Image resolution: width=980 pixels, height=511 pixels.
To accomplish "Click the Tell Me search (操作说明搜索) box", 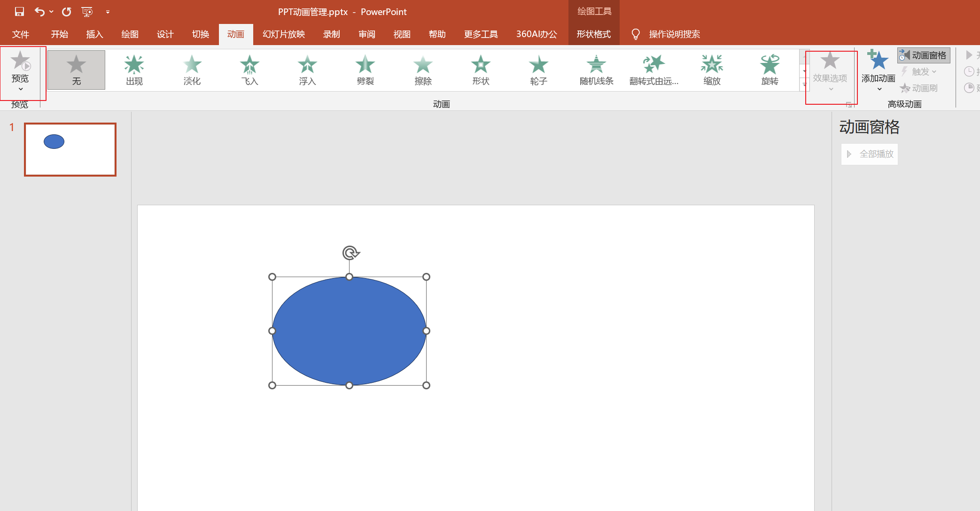I will 674,34.
